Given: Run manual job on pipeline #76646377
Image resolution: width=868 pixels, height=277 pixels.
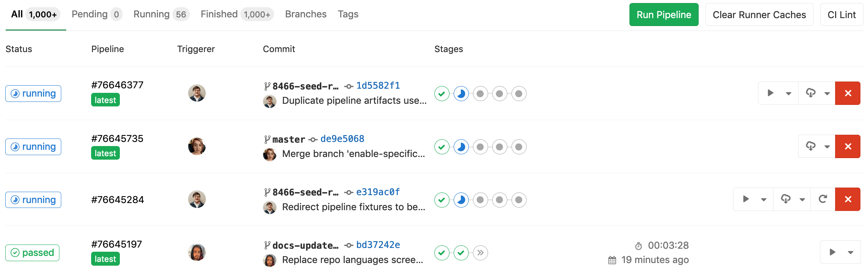Looking at the screenshot, I should [x=770, y=93].
